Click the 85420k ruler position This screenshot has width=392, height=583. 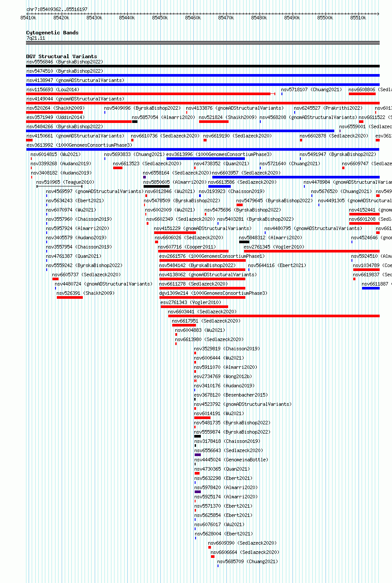point(61,18)
